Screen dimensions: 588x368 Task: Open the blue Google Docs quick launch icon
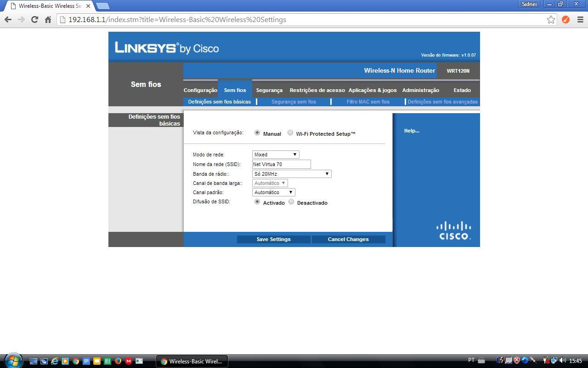[x=86, y=361]
